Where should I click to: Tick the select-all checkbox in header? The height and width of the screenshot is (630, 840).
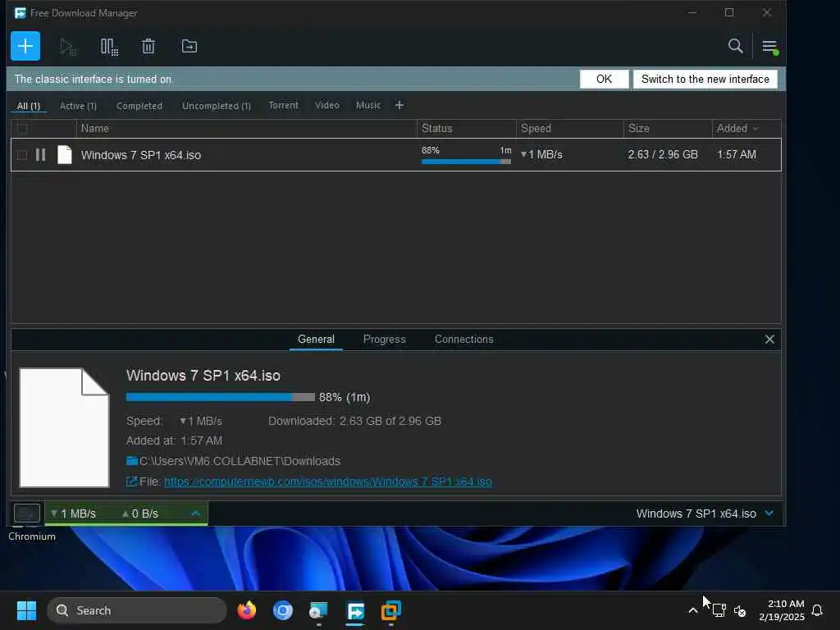tap(22, 129)
